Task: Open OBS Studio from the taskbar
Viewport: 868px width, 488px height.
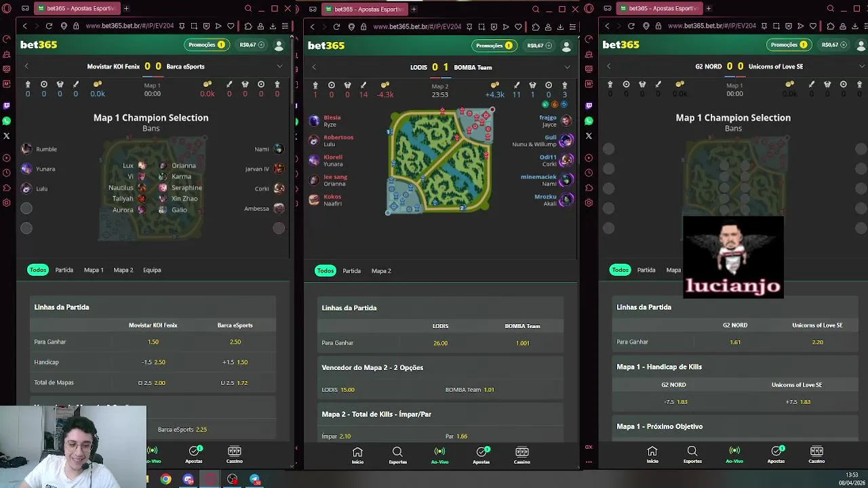Action: (x=233, y=480)
